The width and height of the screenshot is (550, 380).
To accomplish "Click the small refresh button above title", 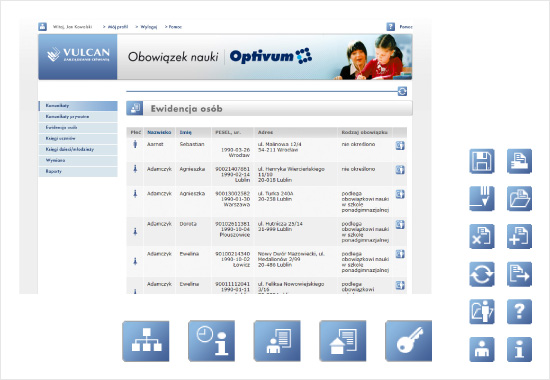I will click(402, 91).
